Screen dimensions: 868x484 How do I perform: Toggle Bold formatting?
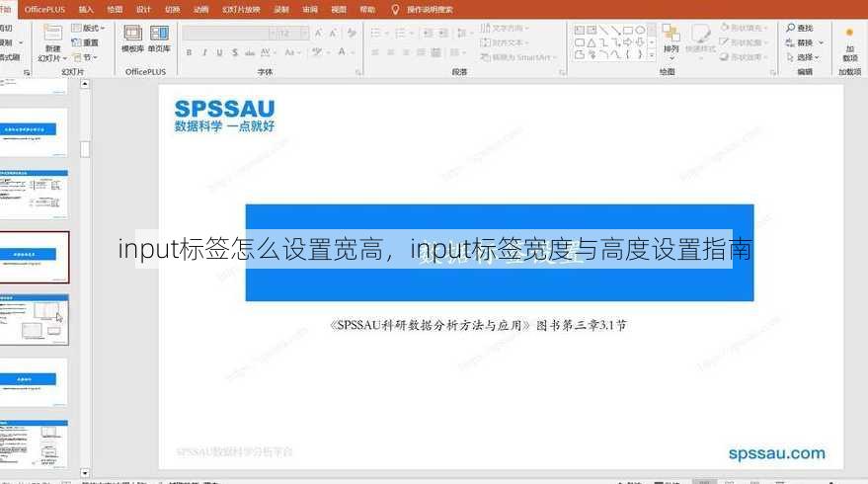[x=190, y=52]
